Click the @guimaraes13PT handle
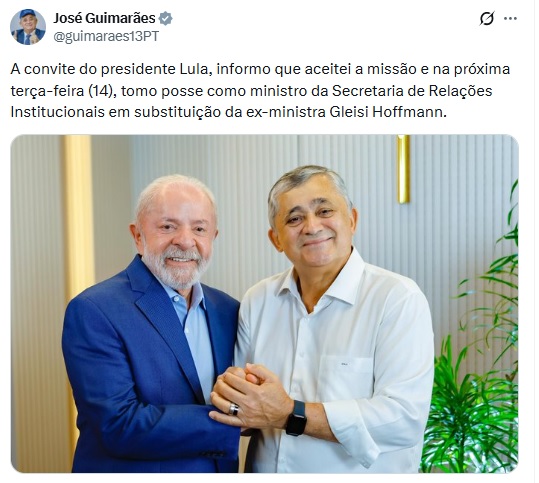The width and height of the screenshot is (539, 483). coord(106,36)
